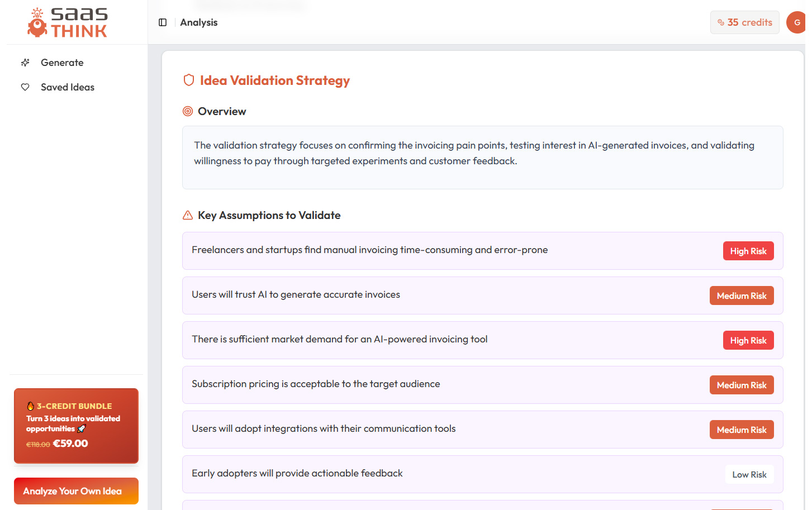812x510 pixels.
Task: Click the warning triangle by Key Assumptions
Action: [x=188, y=215]
